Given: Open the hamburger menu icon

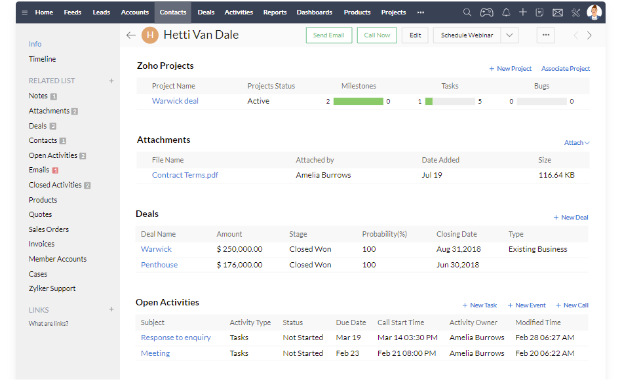Looking at the screenshot, I should click(25, 13).
